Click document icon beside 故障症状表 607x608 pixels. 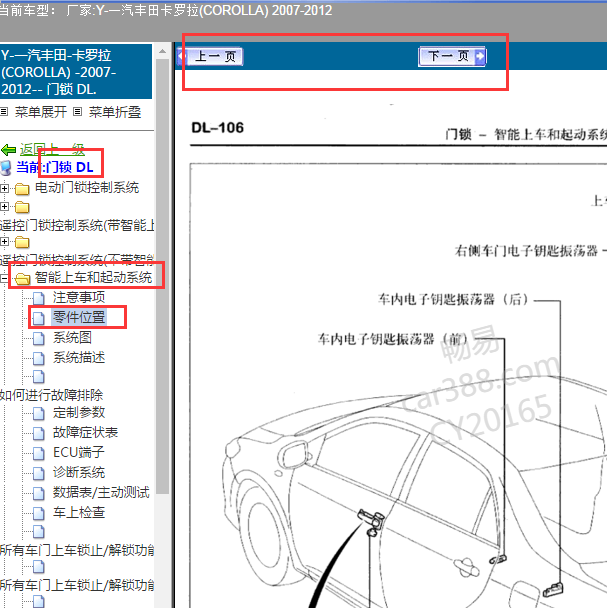(38, 433)
